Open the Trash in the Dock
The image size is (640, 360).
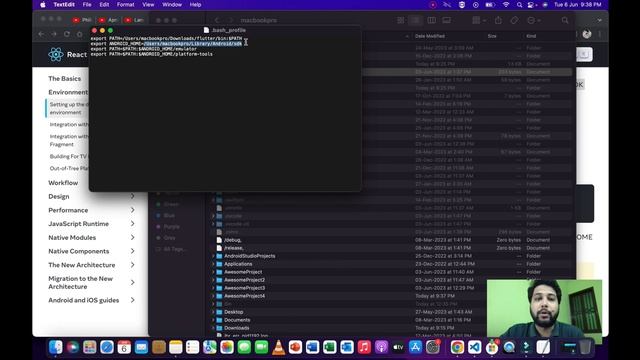(x=585, y=347)
